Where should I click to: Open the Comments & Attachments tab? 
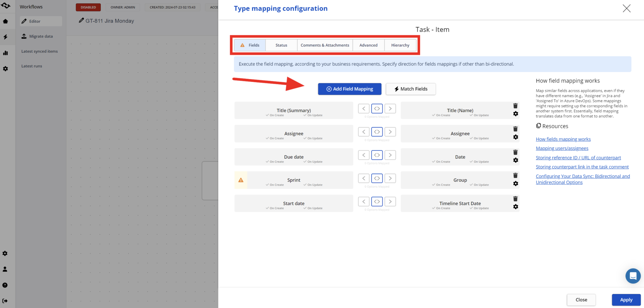tap(325, 45)
